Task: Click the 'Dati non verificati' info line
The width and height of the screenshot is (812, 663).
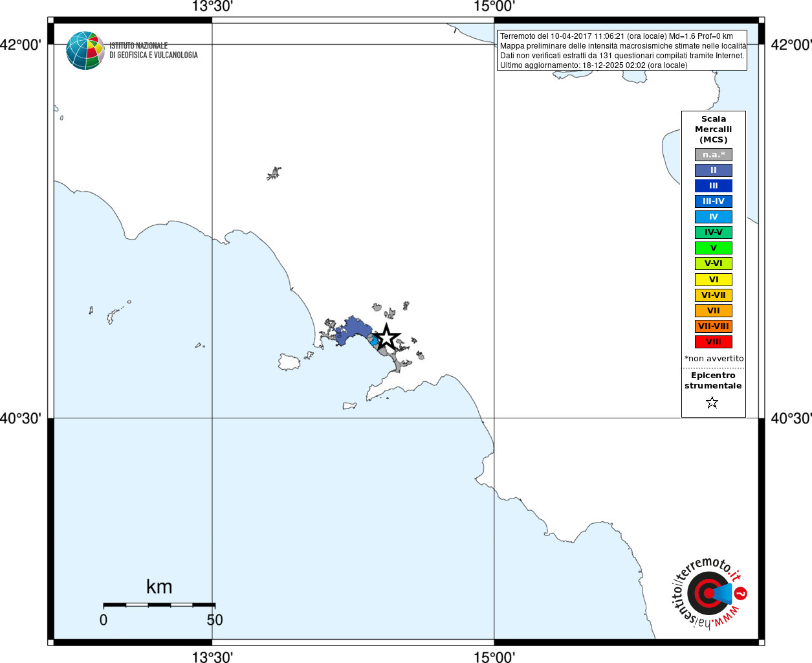Action: 622,56
